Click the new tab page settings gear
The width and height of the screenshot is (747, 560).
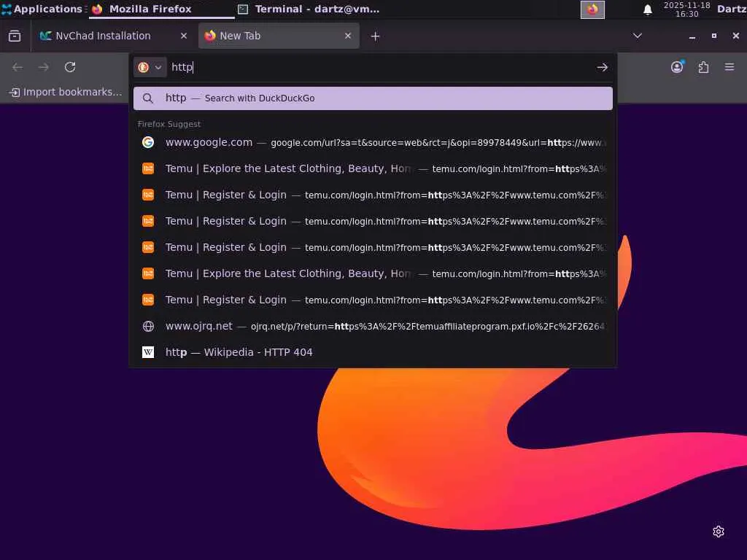[x=719, y=532]
